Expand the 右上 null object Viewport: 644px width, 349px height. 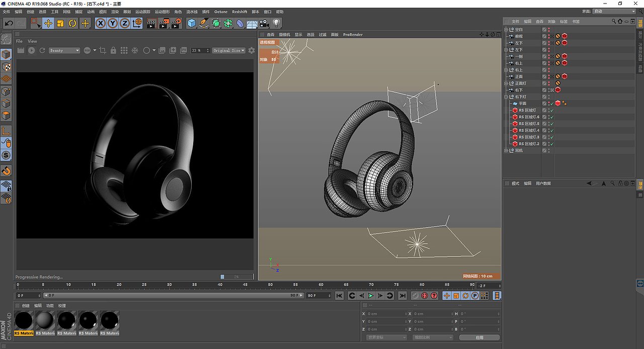[507, 69]
